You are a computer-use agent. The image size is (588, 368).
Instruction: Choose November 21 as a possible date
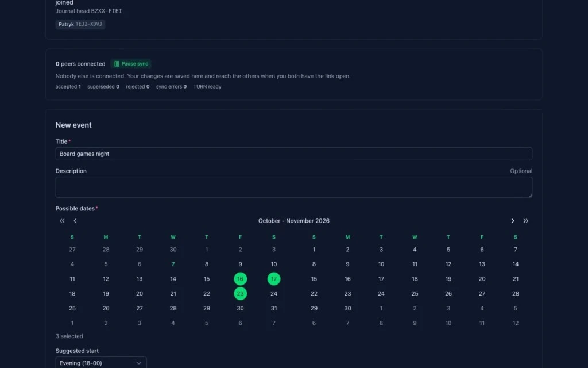tap(516, 279)
